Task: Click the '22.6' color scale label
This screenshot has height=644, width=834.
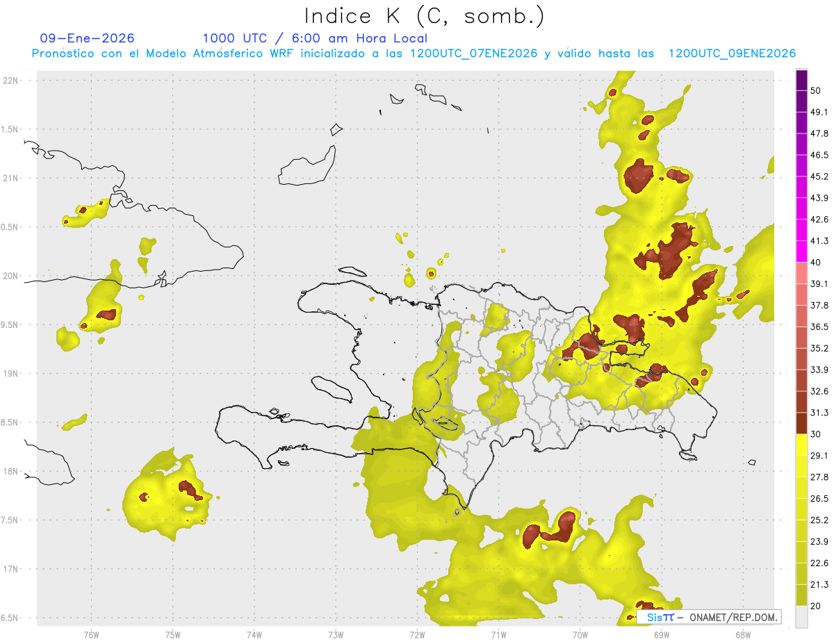Action: (x=820, y=563)
